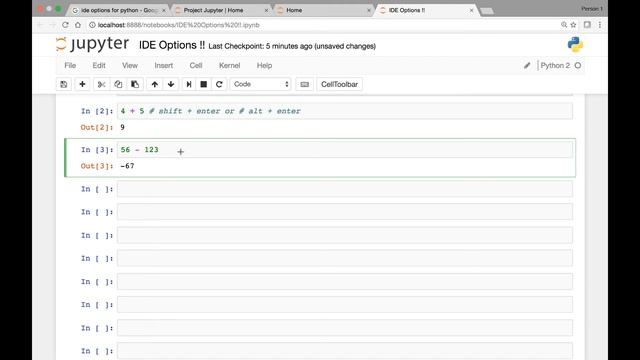Open the Insert menu
The width and height of the screenshot is (640, 360).
pyautogui.click(x=164, y=65)
